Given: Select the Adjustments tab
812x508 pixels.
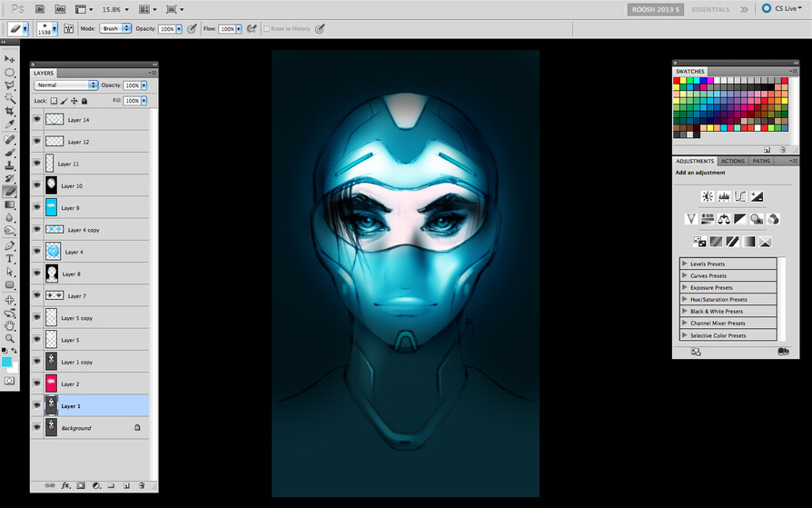Looking at the screenshot, I should (x=695, y=161).
